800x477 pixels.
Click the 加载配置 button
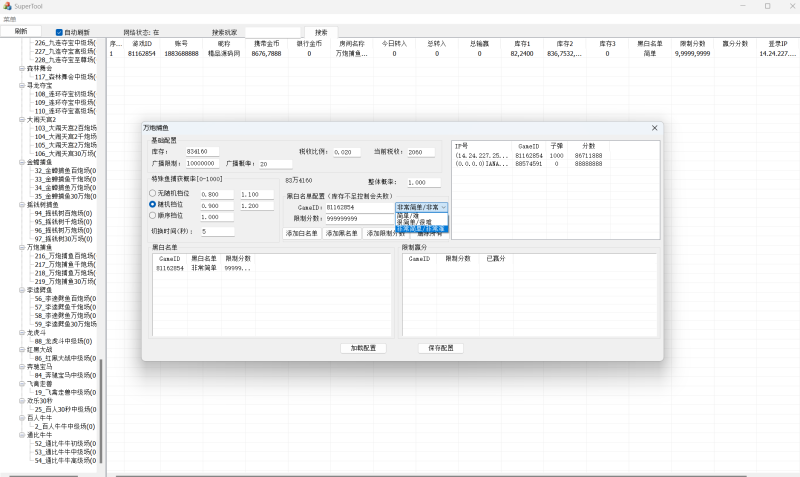[362, 348]
